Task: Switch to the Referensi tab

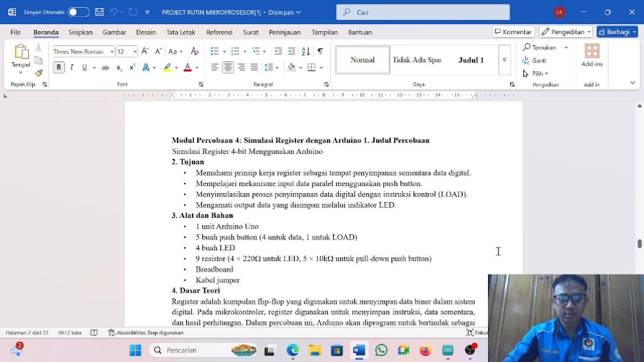Action: [219, 32]
